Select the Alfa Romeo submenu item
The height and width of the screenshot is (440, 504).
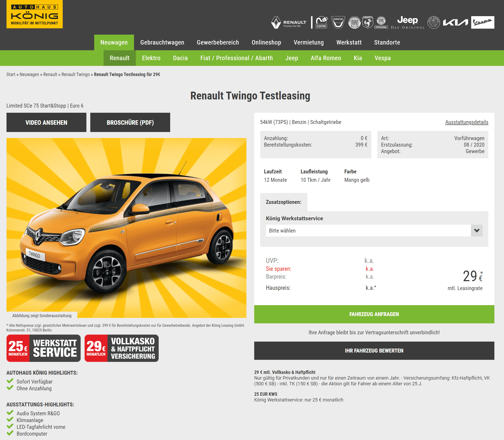(326, 58)
